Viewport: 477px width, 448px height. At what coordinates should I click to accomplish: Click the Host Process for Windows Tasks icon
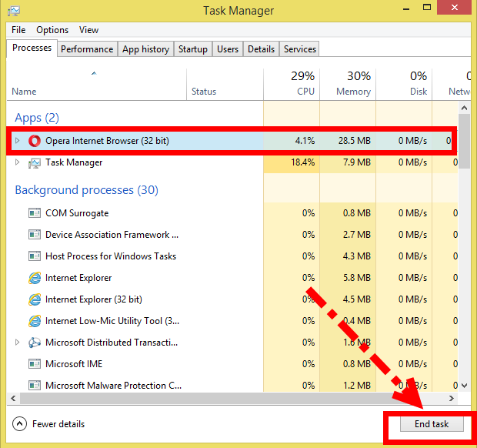tap(35, 256)
